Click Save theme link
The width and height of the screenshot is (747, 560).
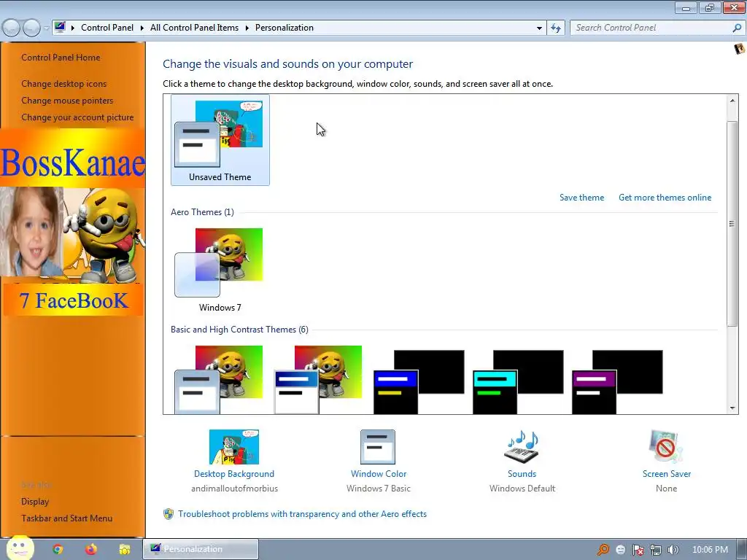[581, 198]
